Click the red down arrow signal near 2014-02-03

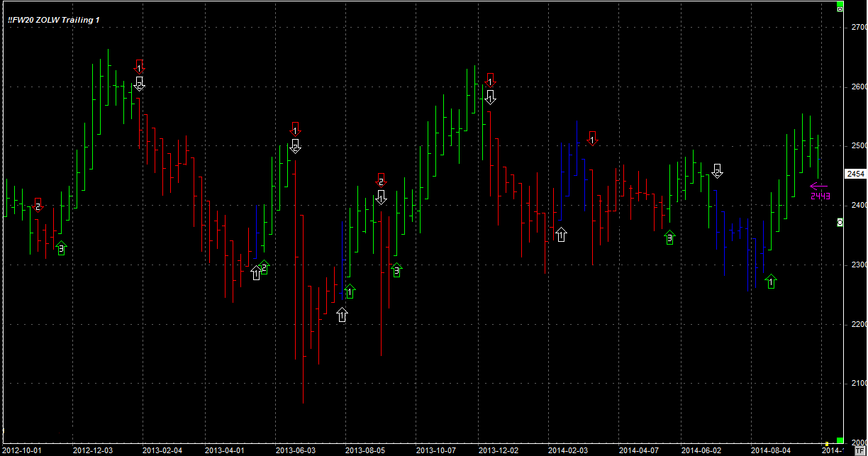tap(592, 139)
